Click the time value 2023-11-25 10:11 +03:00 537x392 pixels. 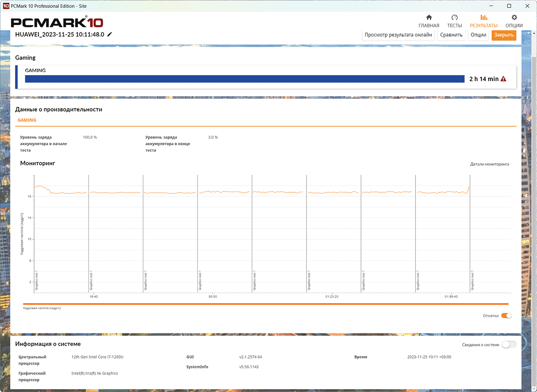point(429,357)
